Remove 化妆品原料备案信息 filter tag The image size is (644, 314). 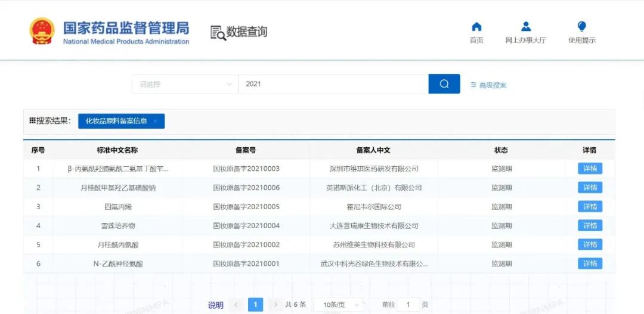click(155, 121)
